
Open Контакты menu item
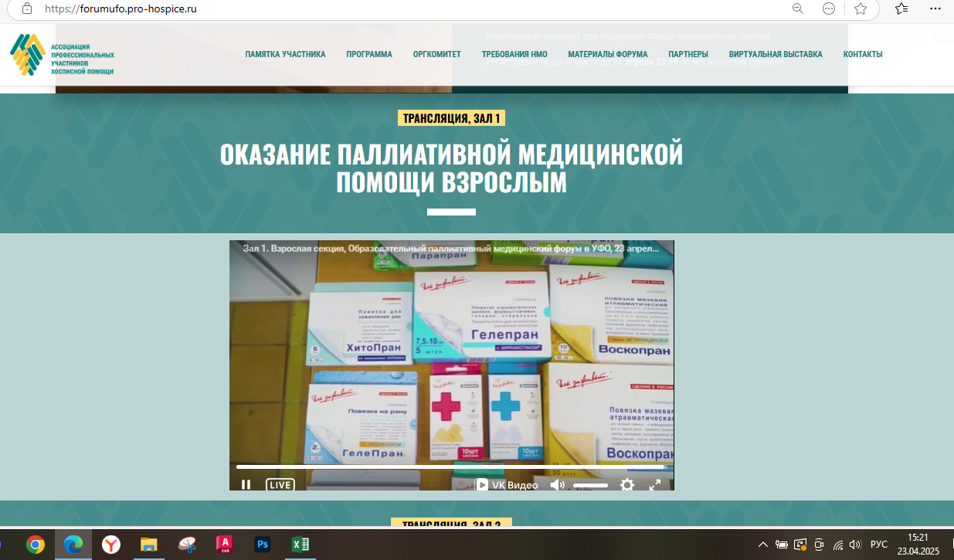(x=863, y=55)
